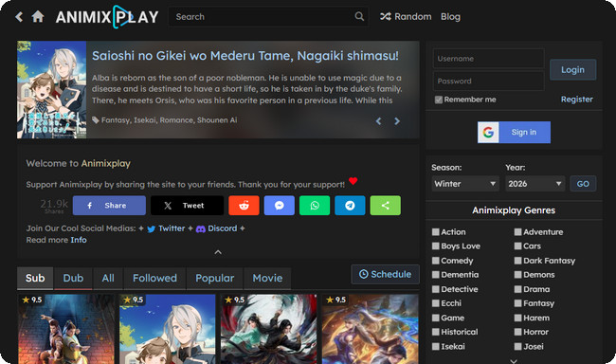
Task: Click the red heart icon
Action: click(353, 181)
